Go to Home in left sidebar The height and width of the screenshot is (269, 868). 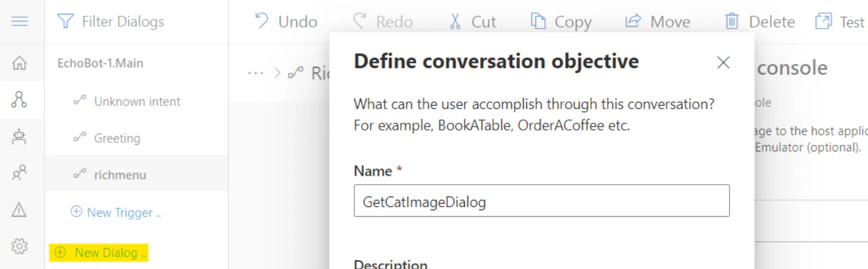pos(20,63)
